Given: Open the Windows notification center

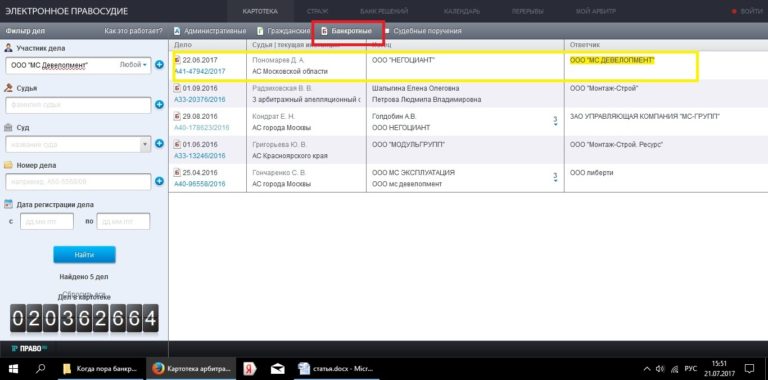Looking at the screenshot, I should click(749, 369).
